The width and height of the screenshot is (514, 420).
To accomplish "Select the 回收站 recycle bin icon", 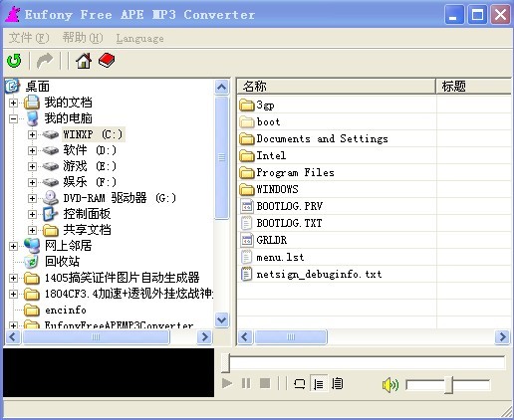I will coord(32,262).
